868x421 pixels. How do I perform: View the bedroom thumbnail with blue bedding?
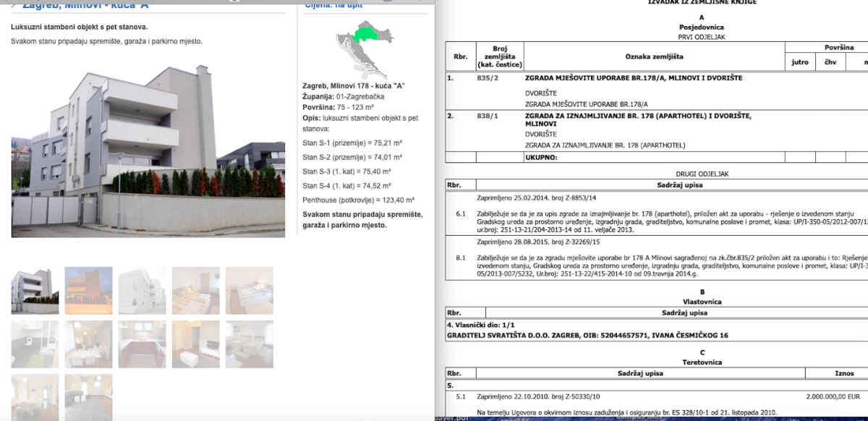pos(250,291)
